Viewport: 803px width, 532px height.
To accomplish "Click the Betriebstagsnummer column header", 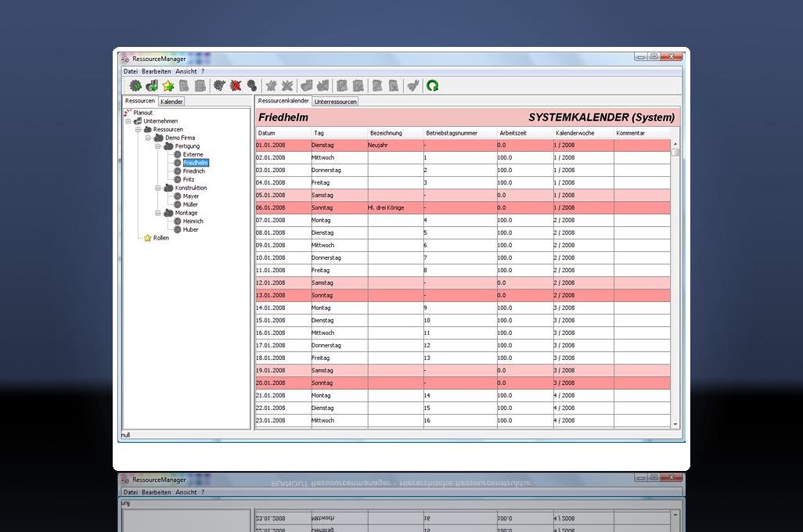I will pyautogui.click(x=460, y=133).
